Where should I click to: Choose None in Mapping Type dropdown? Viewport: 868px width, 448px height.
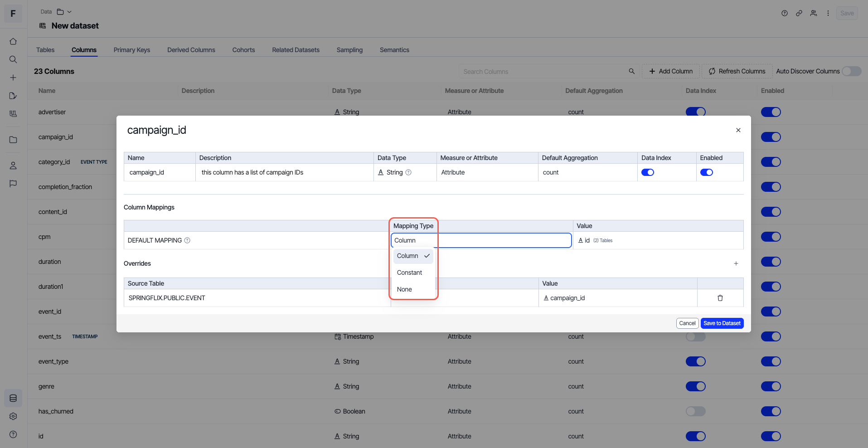pyautogui.click(x=404, y=289)
